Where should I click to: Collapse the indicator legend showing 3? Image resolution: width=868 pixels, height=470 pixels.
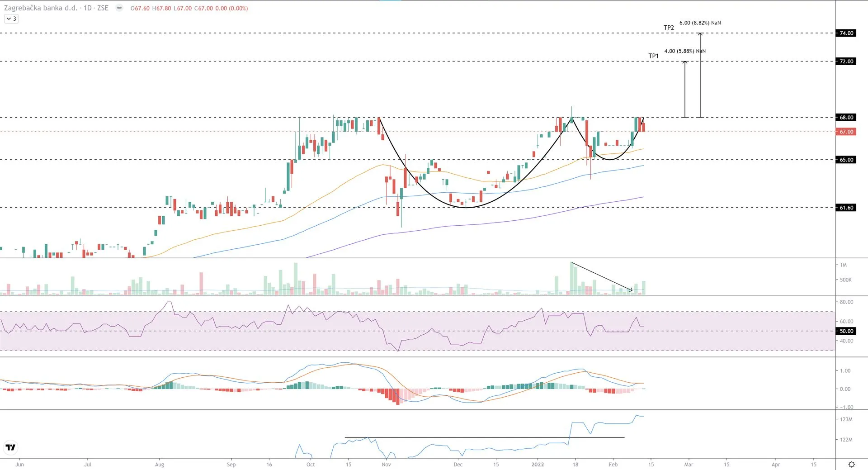[11, 19]
